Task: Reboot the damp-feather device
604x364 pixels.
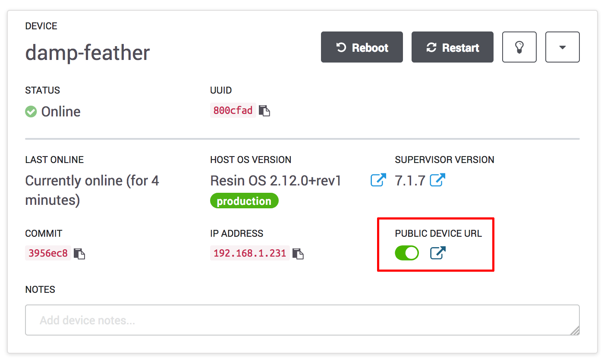Action: tap(362, 47)
